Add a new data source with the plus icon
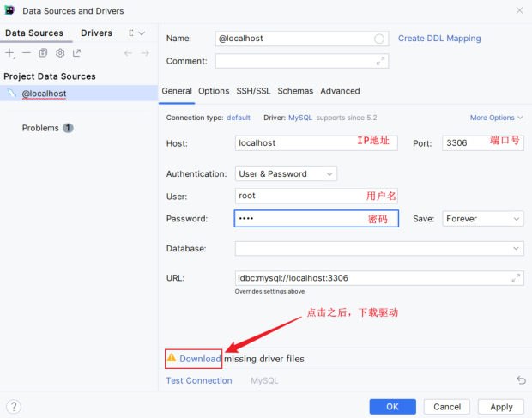 pyautogui.click(x=9, y=53)
